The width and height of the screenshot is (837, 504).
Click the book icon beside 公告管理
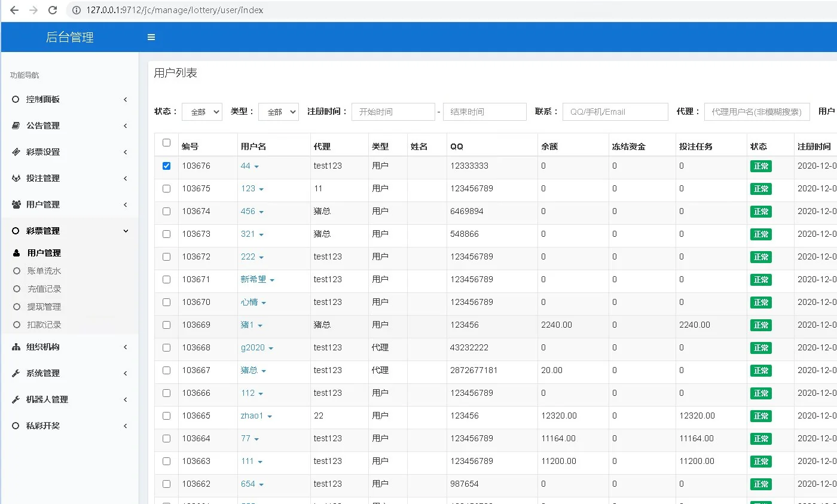[x=16, y=126]
